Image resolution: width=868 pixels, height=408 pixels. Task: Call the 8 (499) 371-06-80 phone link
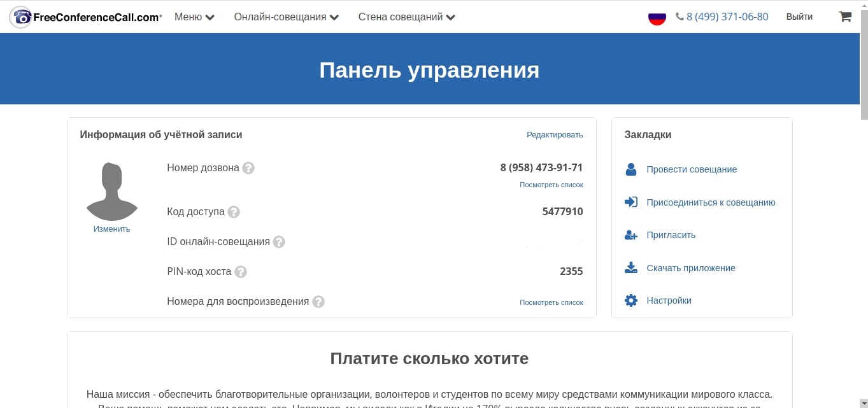tap(727, 17)
